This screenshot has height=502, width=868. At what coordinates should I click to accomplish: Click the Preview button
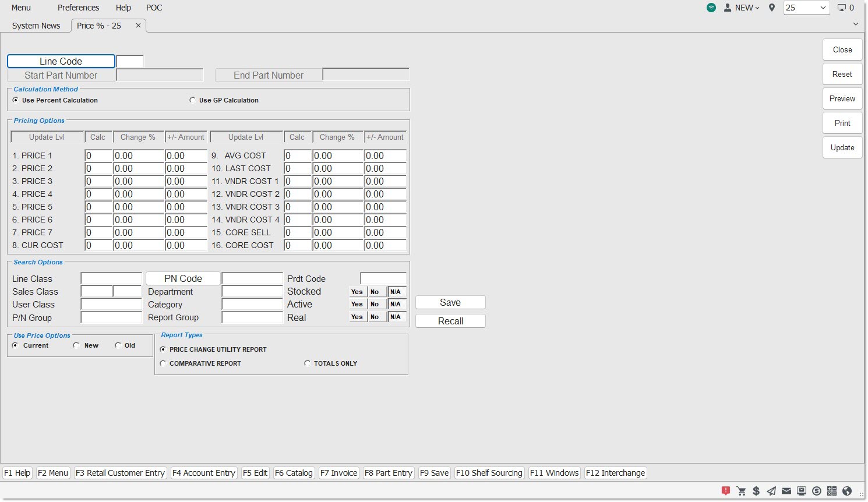pyautogui.click(x=842, y=98)
